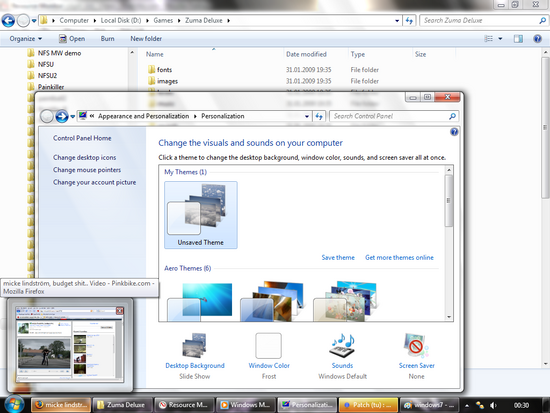
Task: Click the volume icon in system tray
Action: click(494, 405)
